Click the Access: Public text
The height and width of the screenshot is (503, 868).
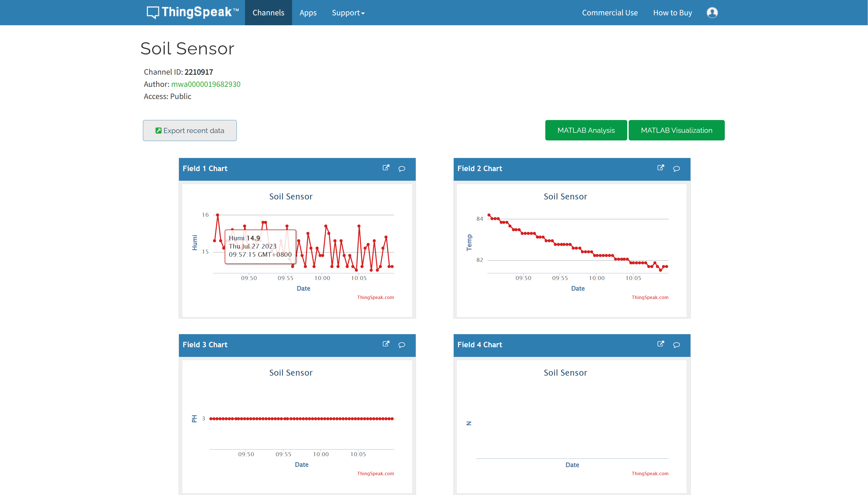point(167,96)
